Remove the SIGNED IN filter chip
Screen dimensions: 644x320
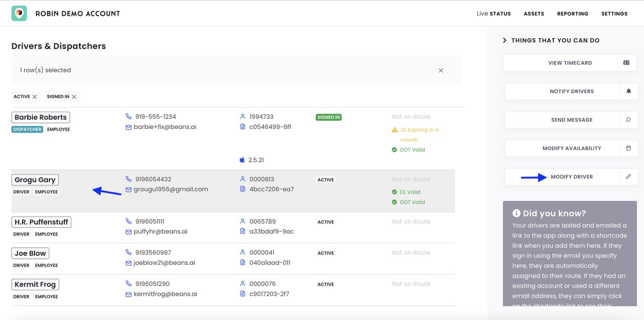pos(74,97)
